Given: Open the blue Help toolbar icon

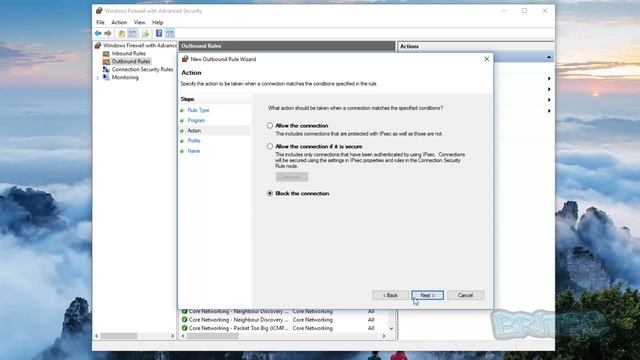Looking at the screenshot, I should pyautogui.click(x=159, y=33).
